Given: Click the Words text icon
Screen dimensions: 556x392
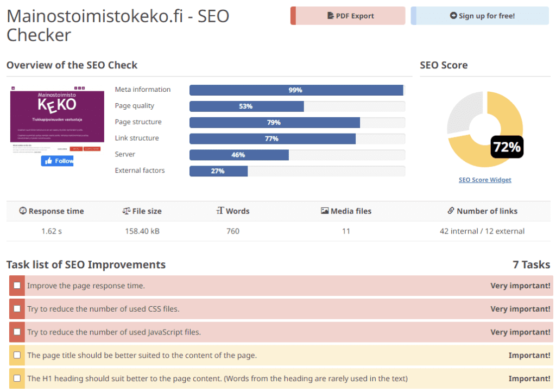Looking at the screenshot, I should tap(220, 211).
